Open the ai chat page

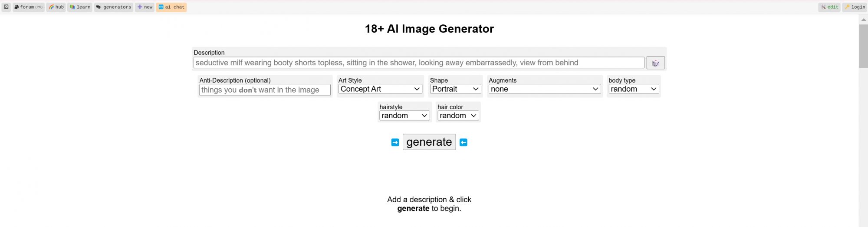pos(171,7)
